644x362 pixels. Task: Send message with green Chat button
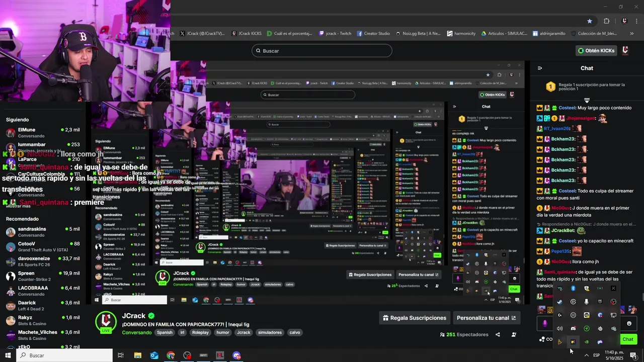(628, 339)
